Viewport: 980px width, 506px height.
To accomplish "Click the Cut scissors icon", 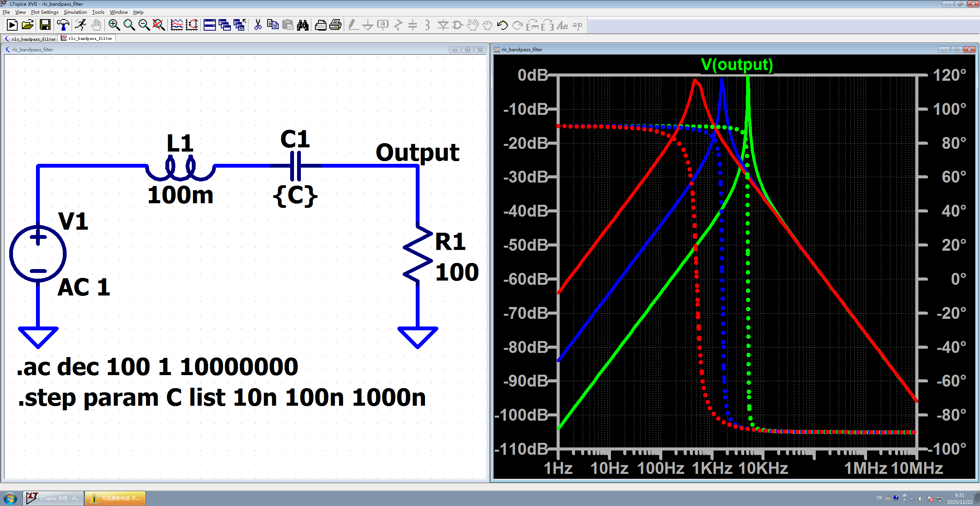I will click(x=258, y=25).
